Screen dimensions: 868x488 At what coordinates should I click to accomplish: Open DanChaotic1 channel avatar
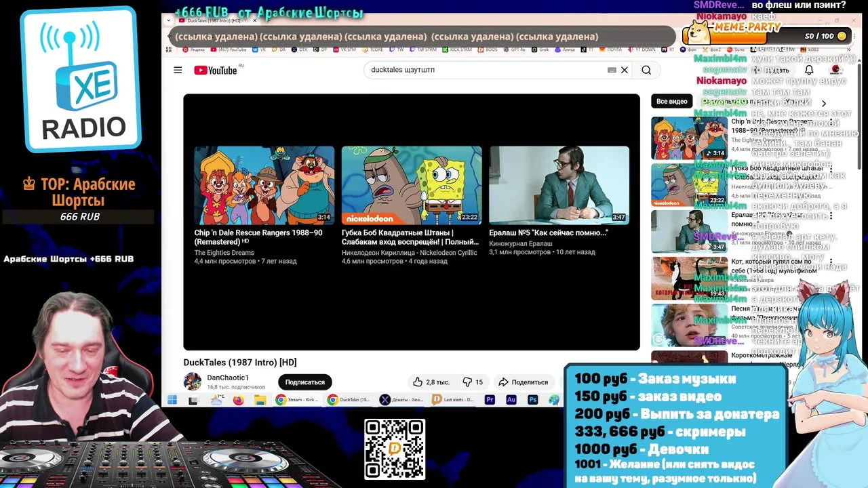[193, 382]
